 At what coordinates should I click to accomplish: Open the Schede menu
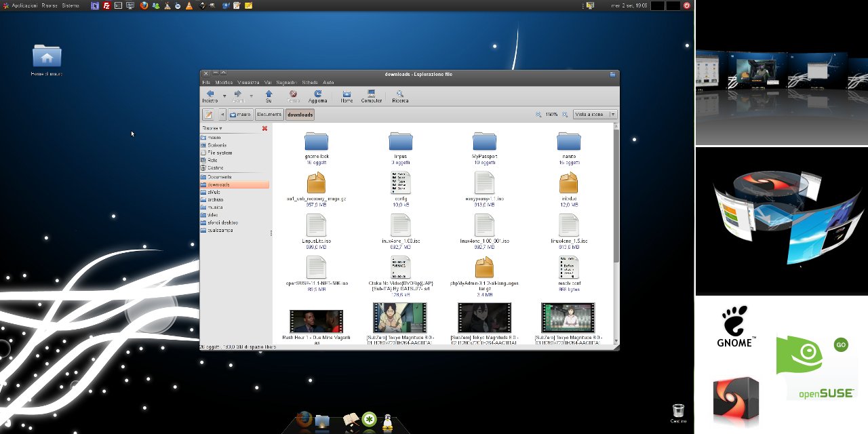310,82
